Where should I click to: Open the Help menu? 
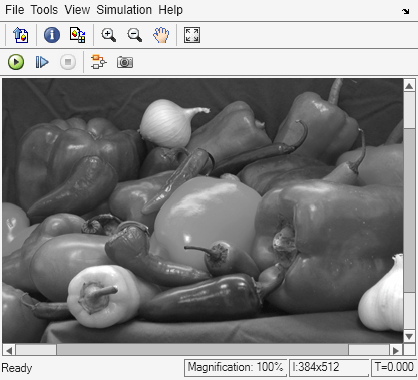[170, 10]
